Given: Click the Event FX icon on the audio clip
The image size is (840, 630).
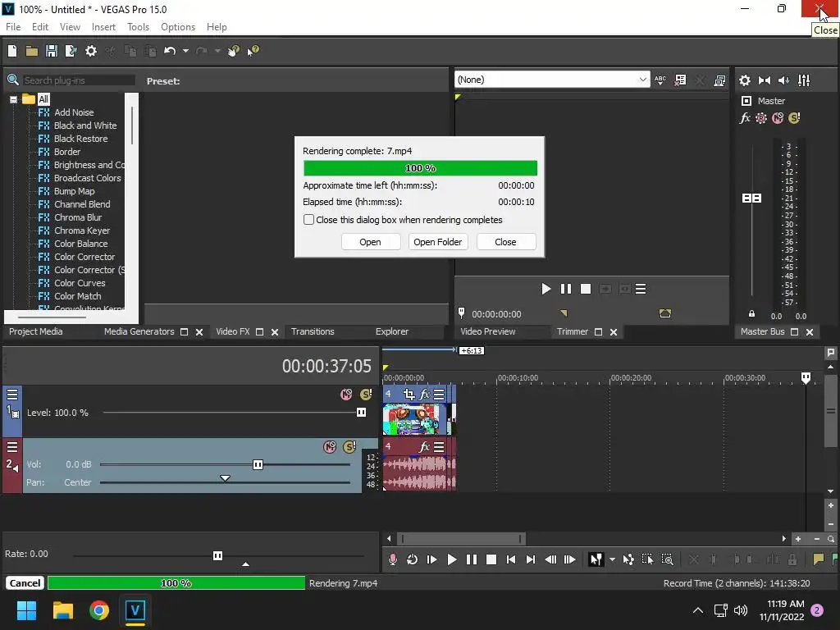Looking at the screenshot, I should 424,447.
